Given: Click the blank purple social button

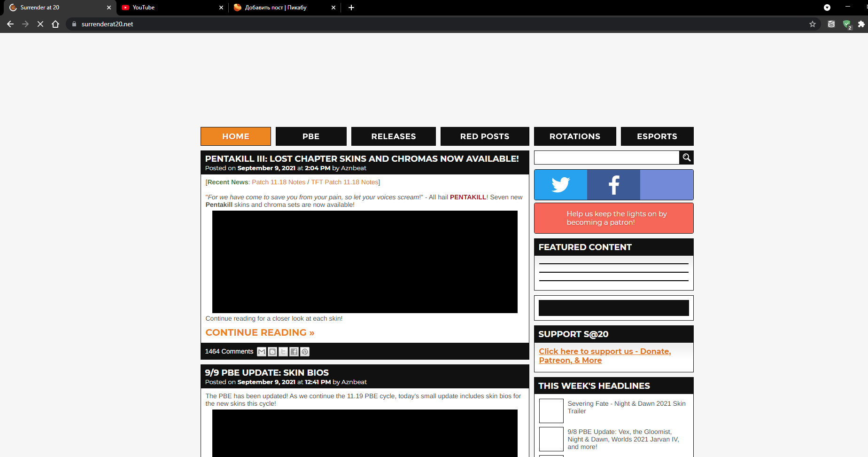Looking at the screenshot, I should coord(667,185).
